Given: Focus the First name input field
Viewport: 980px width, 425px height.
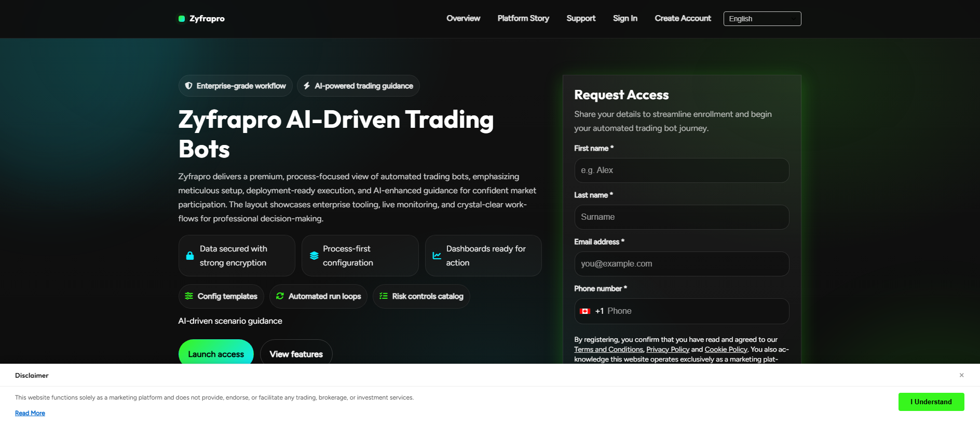Looking at the screenshot, I should point(682,170).
